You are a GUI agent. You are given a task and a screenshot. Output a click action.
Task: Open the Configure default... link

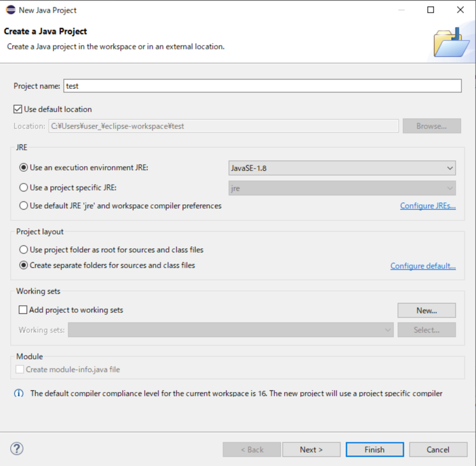[423, 266]
